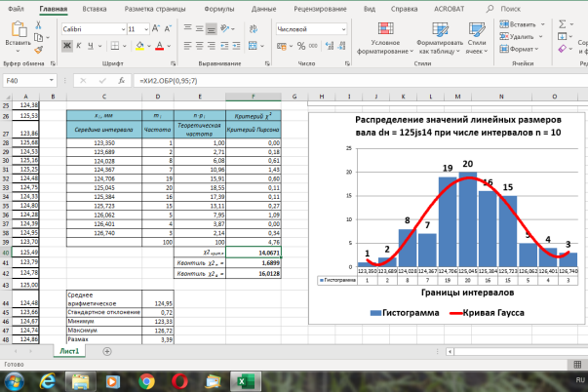Apply comma (000) style icon

coord(313,46)
